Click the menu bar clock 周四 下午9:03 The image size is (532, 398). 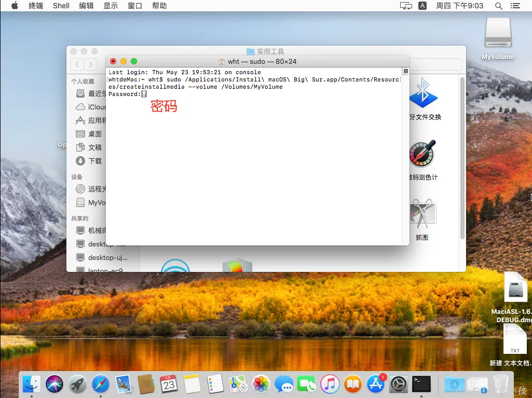(459, 5)
